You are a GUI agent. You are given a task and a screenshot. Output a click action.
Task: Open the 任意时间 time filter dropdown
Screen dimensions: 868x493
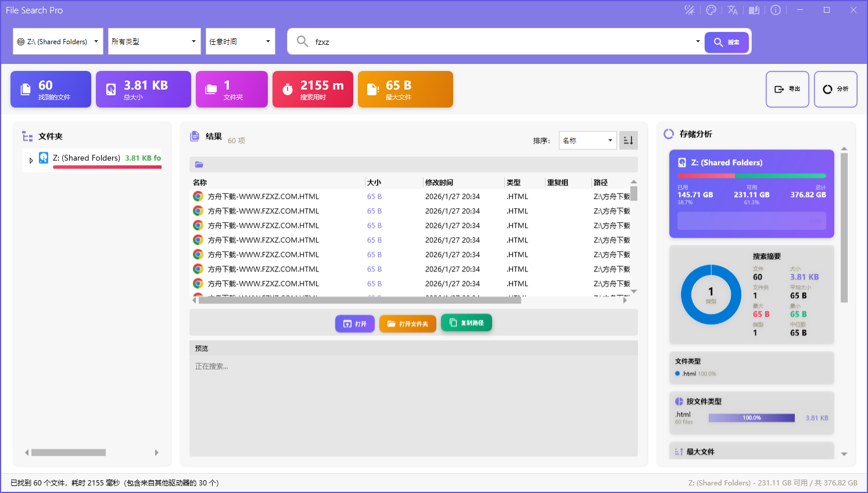click(x=241, y=41)
